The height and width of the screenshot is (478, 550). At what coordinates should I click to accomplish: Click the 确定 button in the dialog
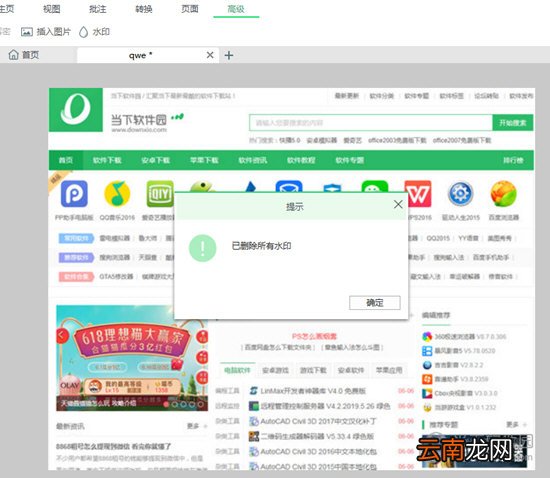click(374, 303)
